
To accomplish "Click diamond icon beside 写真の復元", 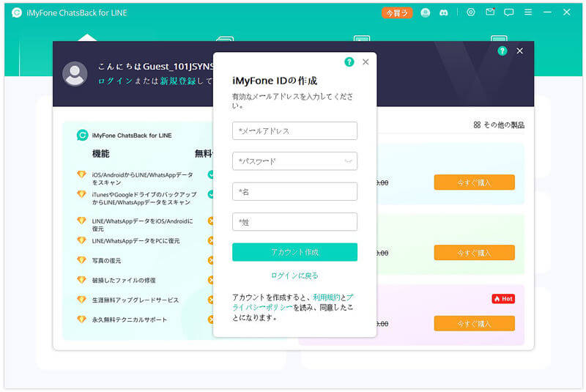I will pos(81,259).
